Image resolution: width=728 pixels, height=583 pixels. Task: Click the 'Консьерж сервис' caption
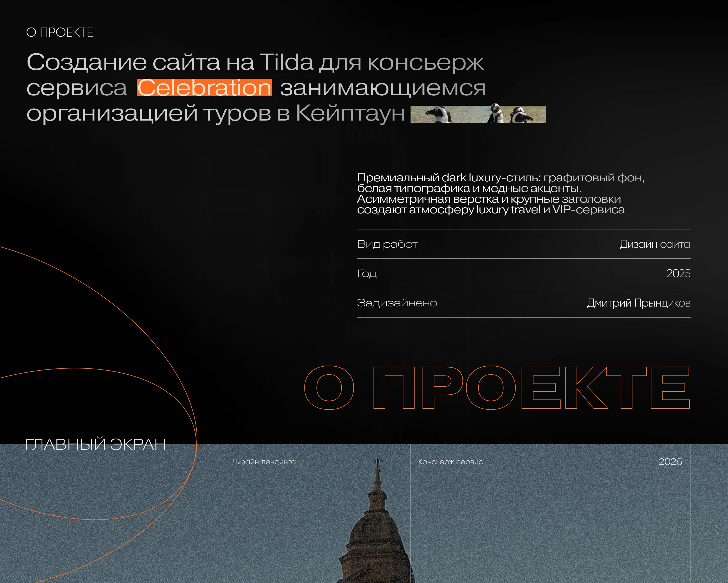point(450,462)
